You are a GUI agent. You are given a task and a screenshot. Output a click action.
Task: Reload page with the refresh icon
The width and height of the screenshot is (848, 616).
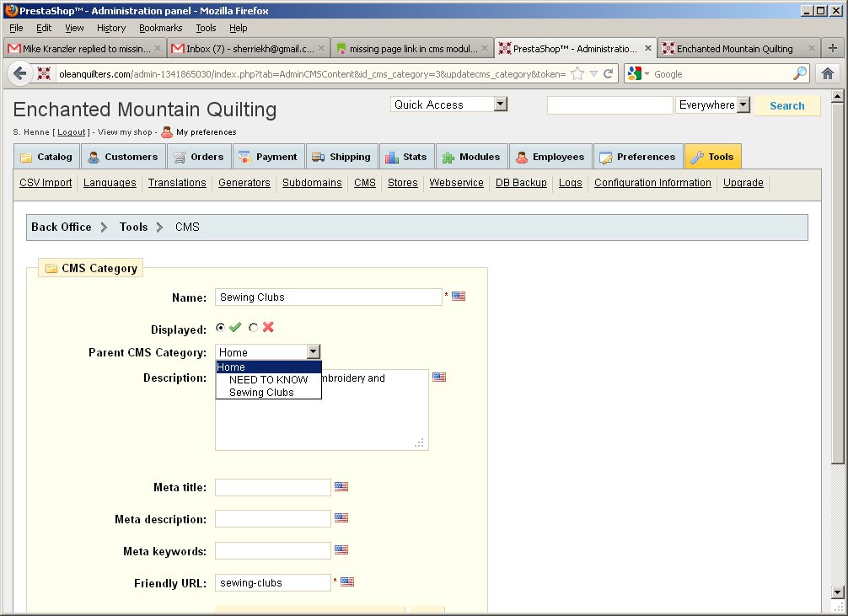point(608,74)
